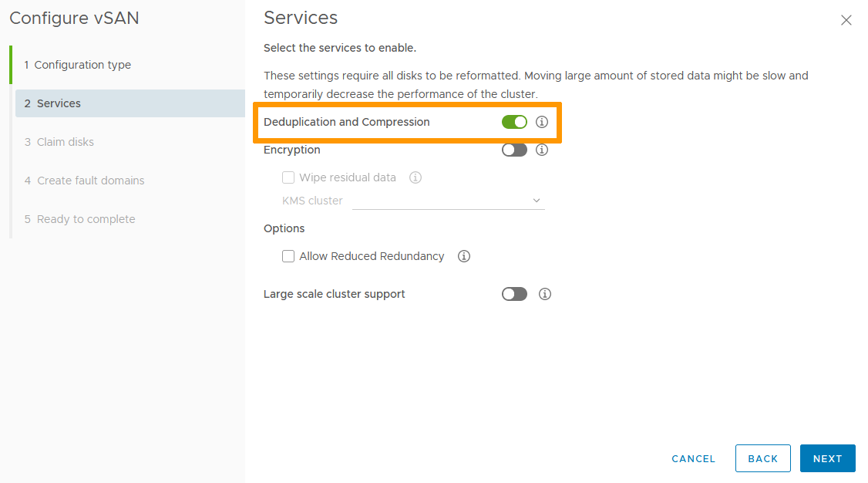
Task: Open info for Allow Reduced Redundancy
Action: pos(463,255)
